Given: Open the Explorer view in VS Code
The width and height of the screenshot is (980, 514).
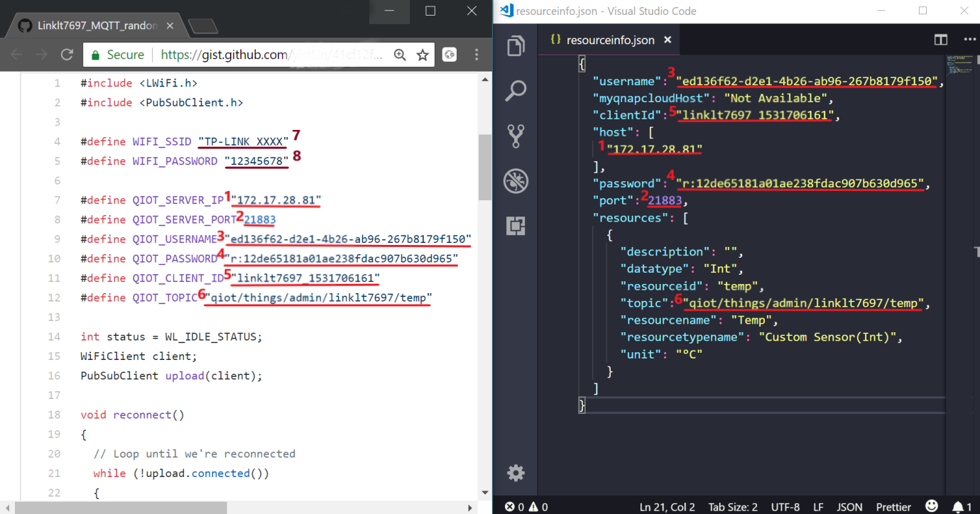Looking at the screenshot, I should click(516, 46).
